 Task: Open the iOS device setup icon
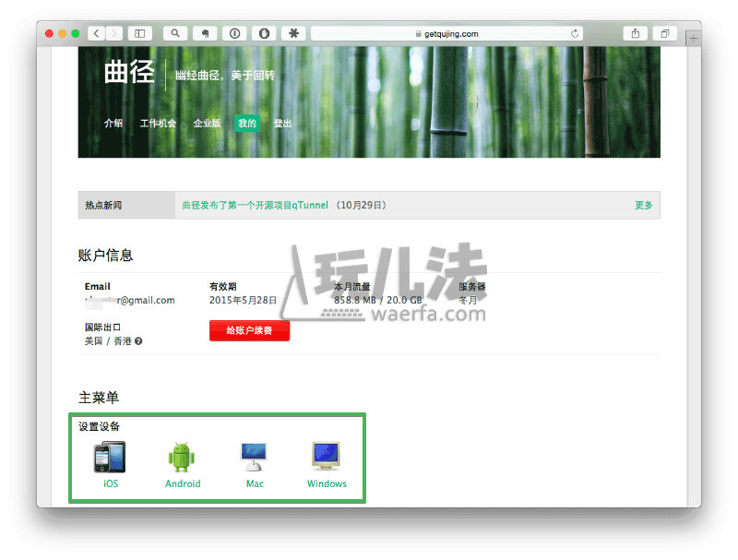tap(110, 458)
